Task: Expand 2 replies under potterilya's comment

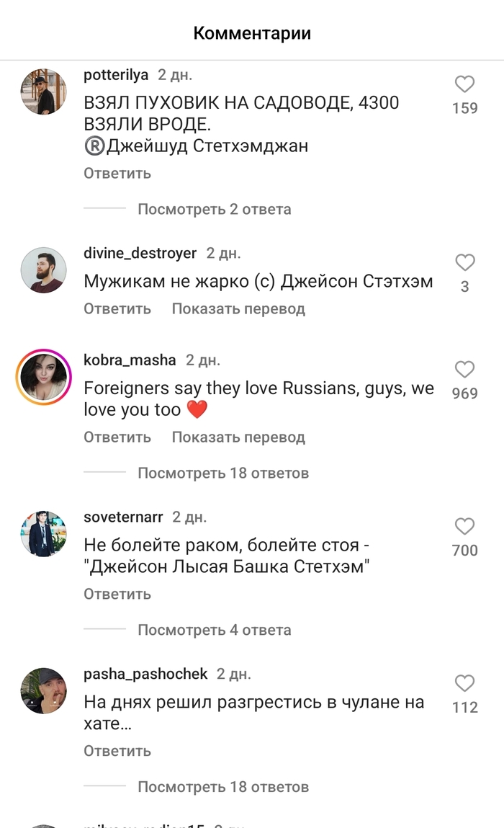Action: [214, 210]
